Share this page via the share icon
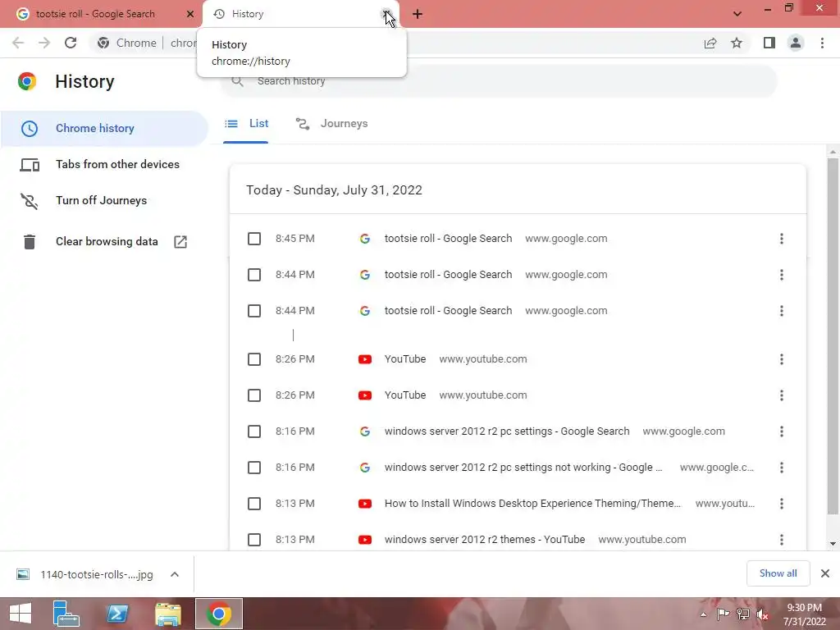Viewport: 840px width, 630px height. pos(710,43)
